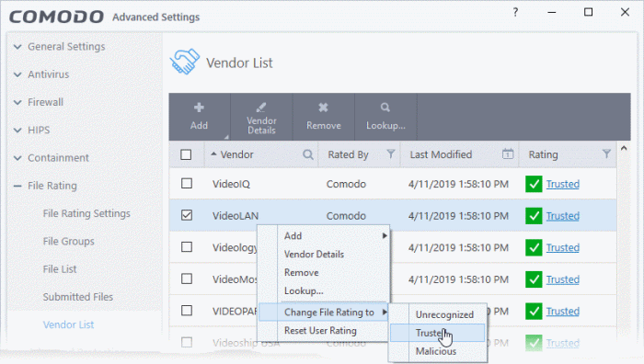Click the Rating column filter funnel
644x364 pixels.
tap(606, 154)
